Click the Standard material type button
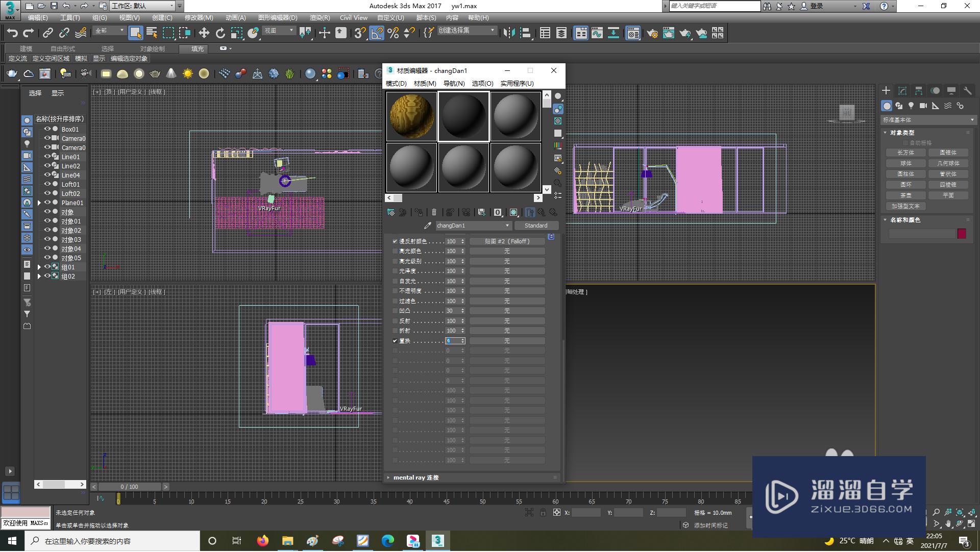Viewport: 980px width, 552px height. point(535,225)
